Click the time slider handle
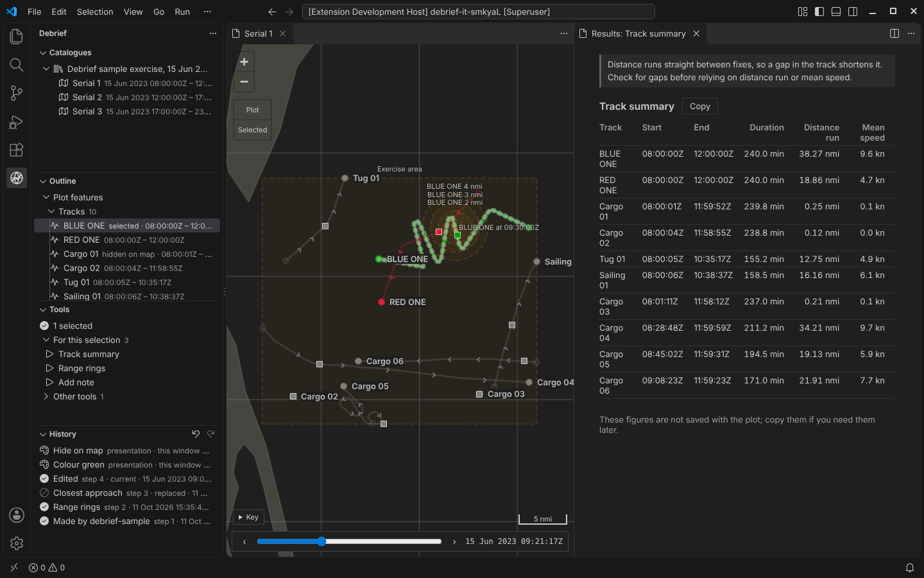Screen dimensions: 924x578 321,541
